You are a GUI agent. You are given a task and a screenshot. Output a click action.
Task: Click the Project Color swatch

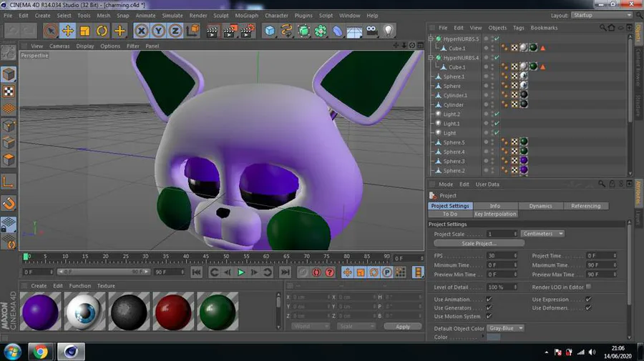tap(493, 337)
